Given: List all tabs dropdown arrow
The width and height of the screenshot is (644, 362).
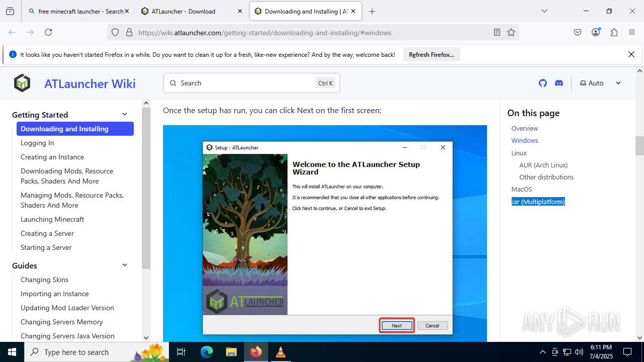Looking at the screenshot, I should click(x=544, y=11).
